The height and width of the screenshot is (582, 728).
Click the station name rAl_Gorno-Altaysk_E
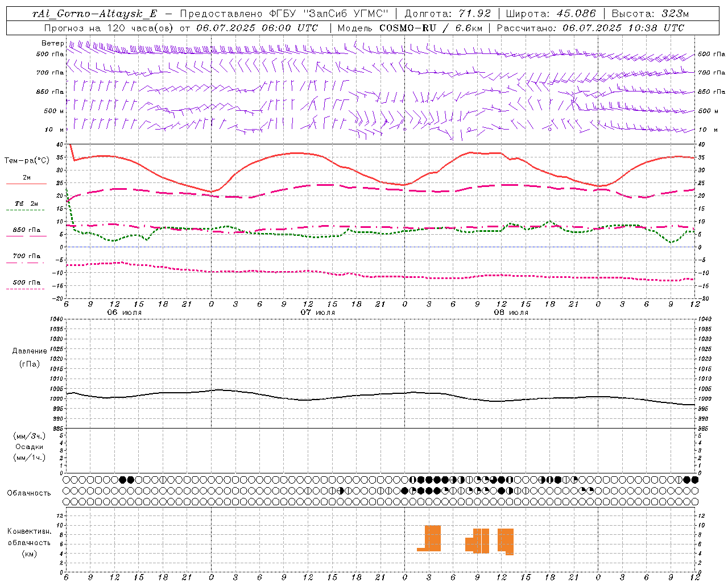[94, 14]
